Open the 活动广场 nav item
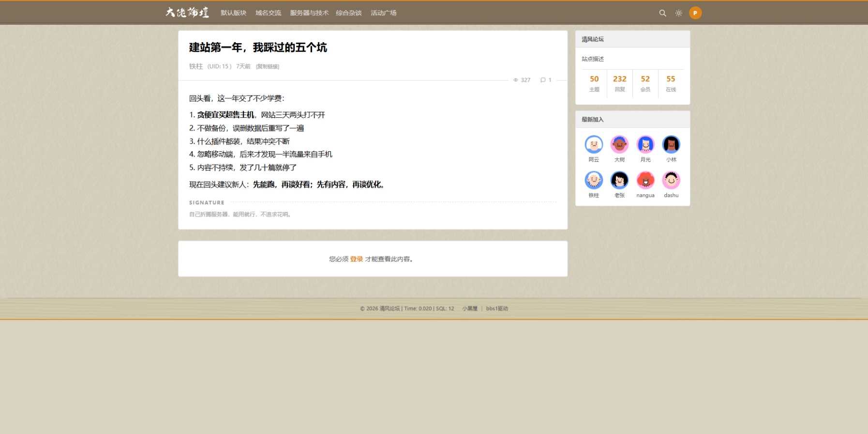 (x=384, y=13)
